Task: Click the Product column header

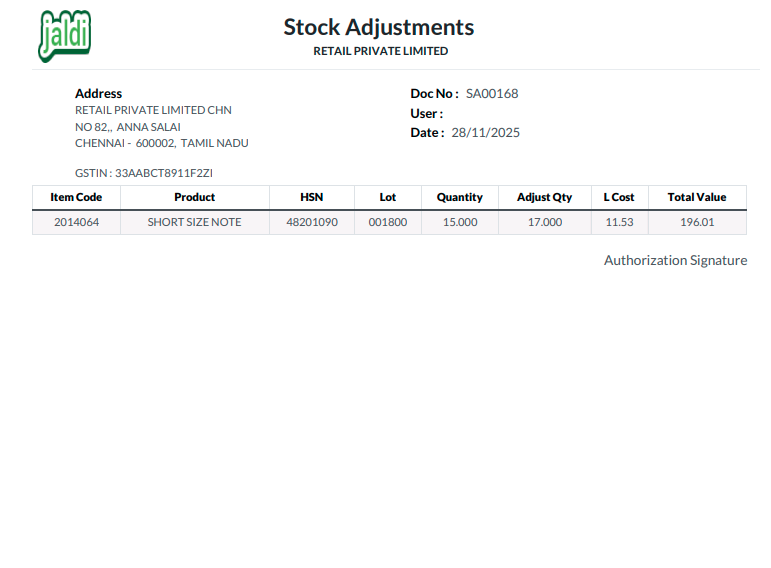Action: click(195, 197)
